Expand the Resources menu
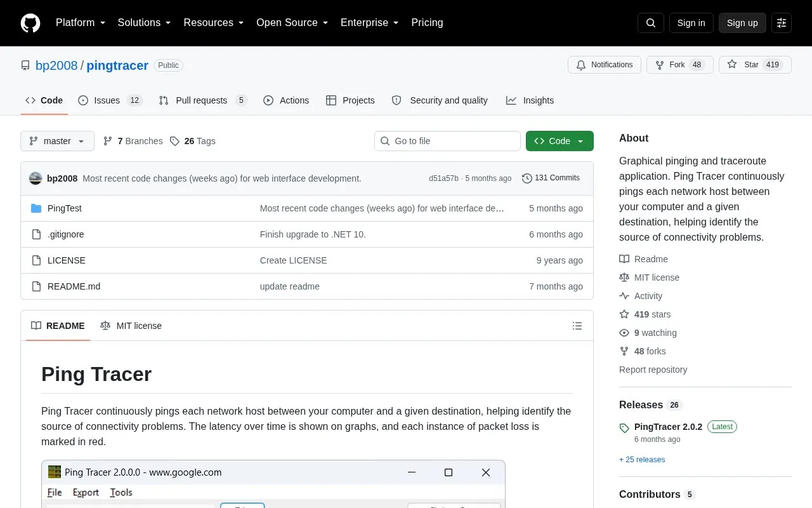This screenshot has height=508, width=812. click(214, 23)
